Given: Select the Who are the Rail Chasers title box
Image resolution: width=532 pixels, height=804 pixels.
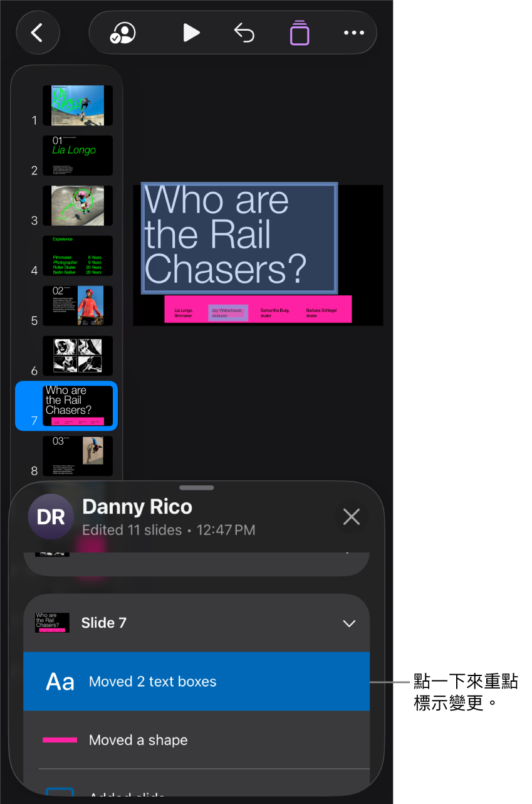Looking at the screenshot, I should (239, 238).
